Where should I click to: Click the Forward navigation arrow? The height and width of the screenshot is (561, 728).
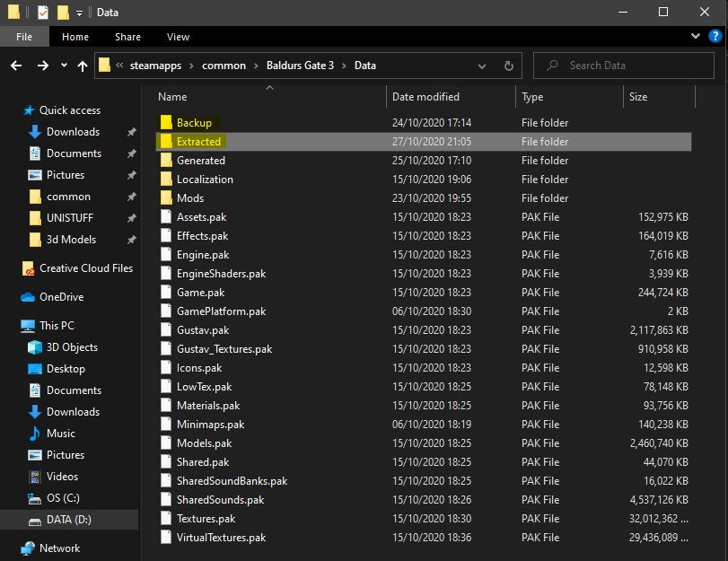pyautogui.click(x=43, y=66)
